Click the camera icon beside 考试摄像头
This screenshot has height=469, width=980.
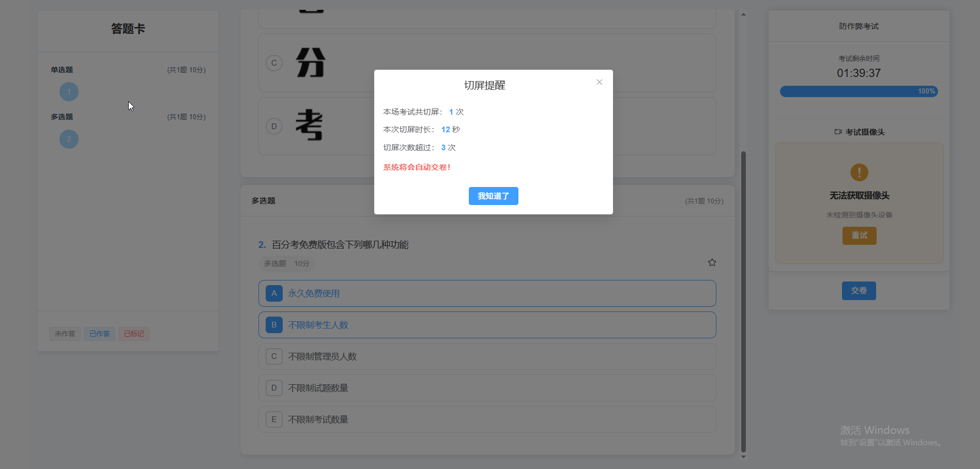[x=838, y=132]
